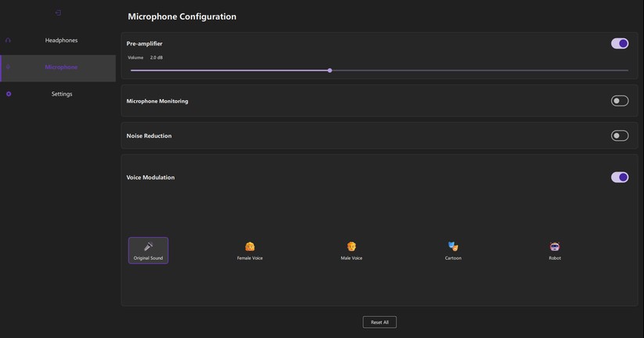
Task: Click the microphone icon in sidebar
Action: [x=8, y=67]
